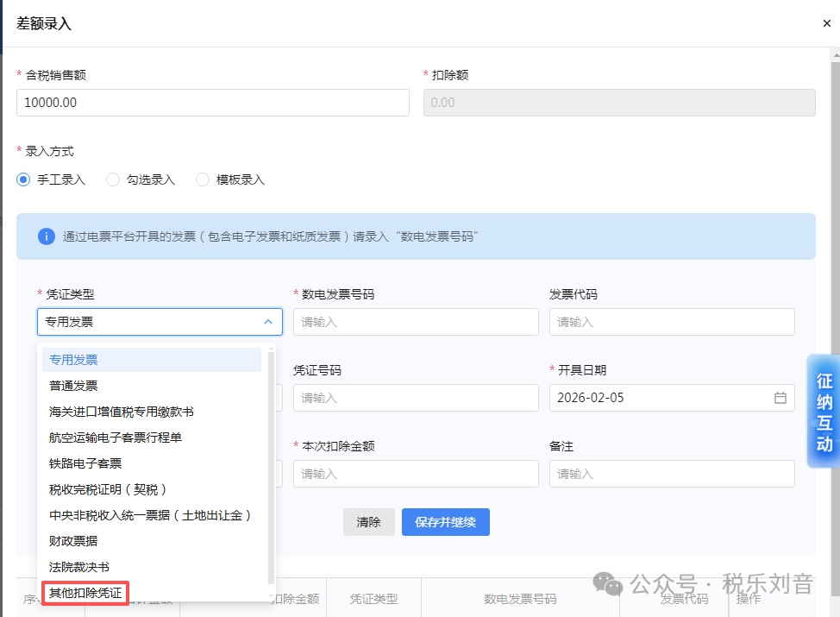Screen dimensions: 840x617
Task: Focus the 本次扣除金额 input field
Action: (x=416, y=474)
